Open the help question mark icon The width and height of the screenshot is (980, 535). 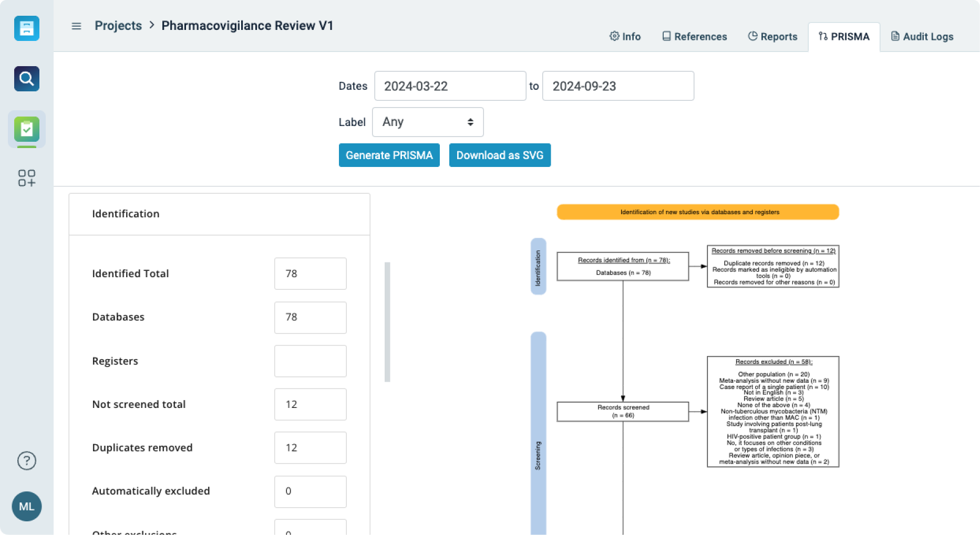click(27, 460)
